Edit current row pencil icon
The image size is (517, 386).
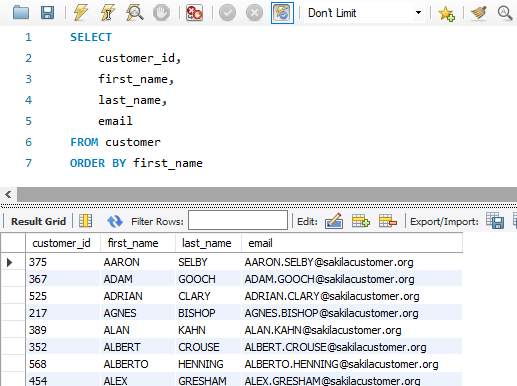click(x=334, y=221)
